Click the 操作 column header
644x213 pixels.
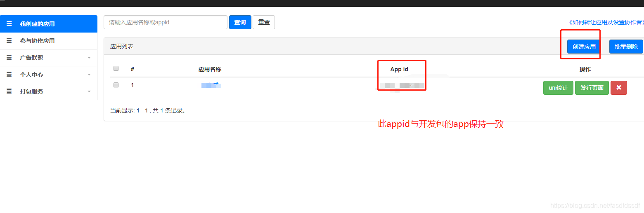pyautogui.click(x=585, y=69)
